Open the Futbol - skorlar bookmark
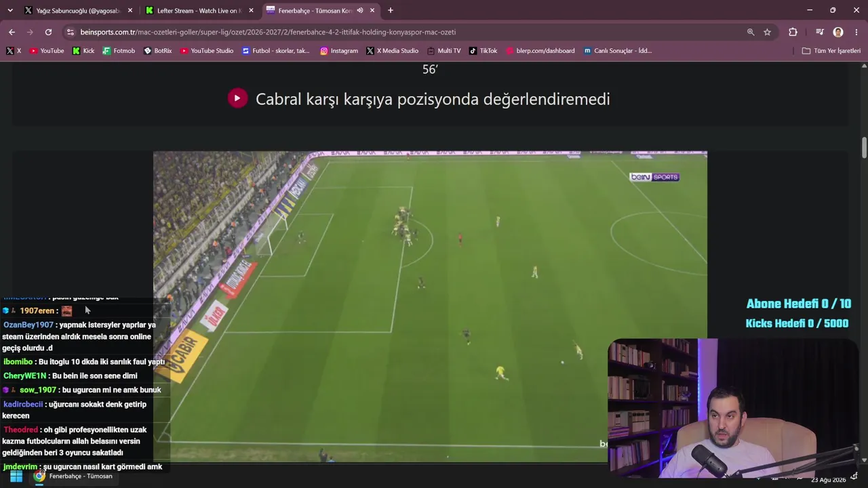This screenshot has height=488, width=868. point(276,51)
